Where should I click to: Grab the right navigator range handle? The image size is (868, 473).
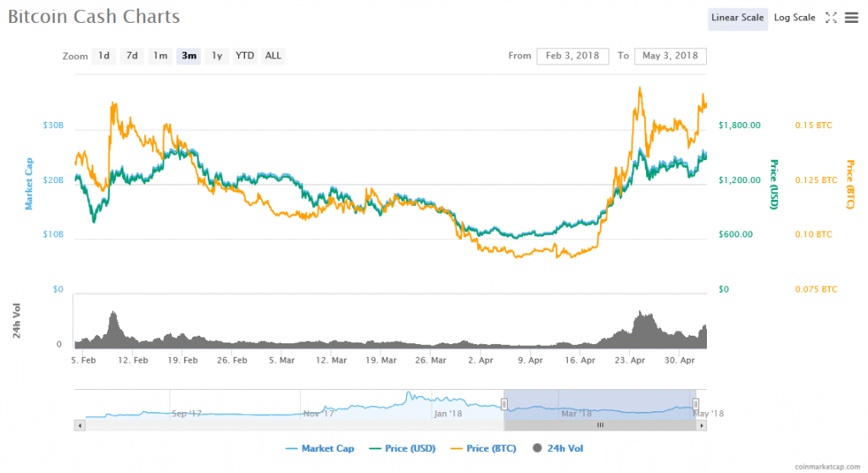696,404
